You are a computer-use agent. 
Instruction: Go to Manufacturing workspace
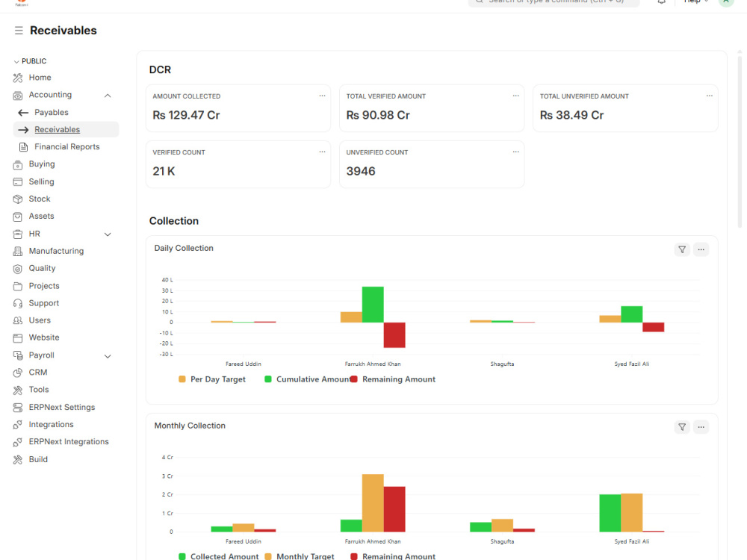click(56, 251)
